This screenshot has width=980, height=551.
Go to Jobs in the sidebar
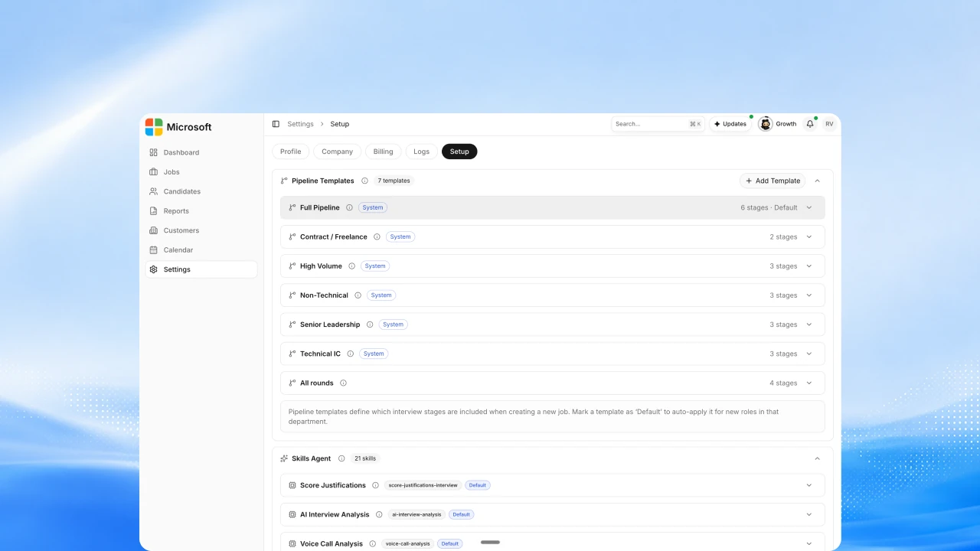(201, 172)
